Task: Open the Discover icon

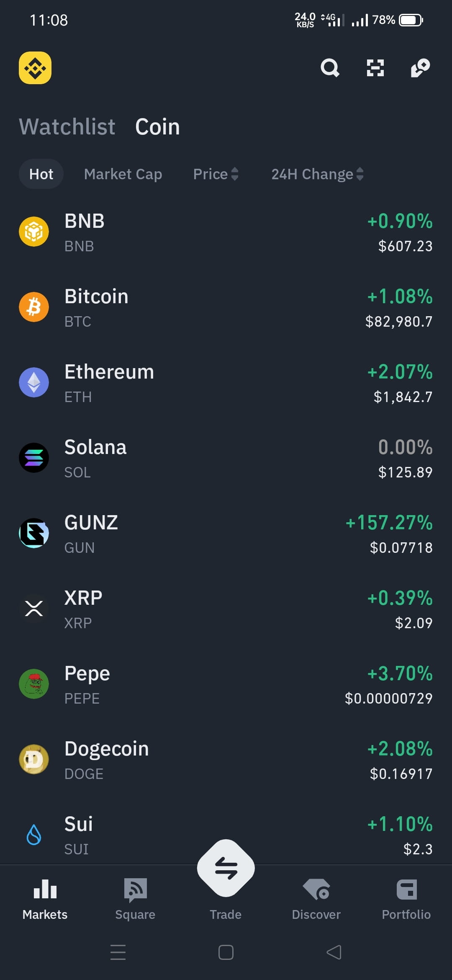Action: [316, 890]
